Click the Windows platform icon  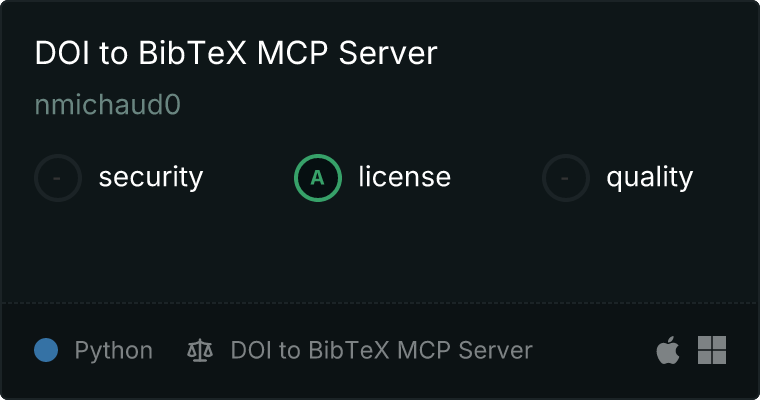[712, 350]
